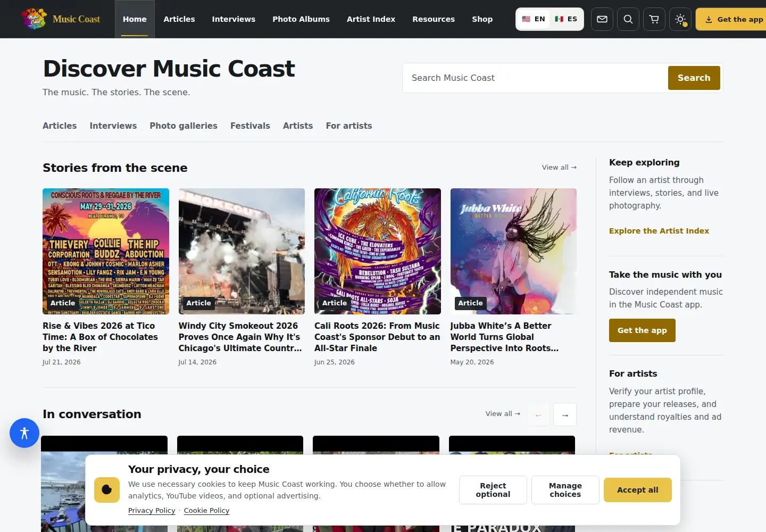
Task: Click Manage choices button
Action: pos(565,490)
